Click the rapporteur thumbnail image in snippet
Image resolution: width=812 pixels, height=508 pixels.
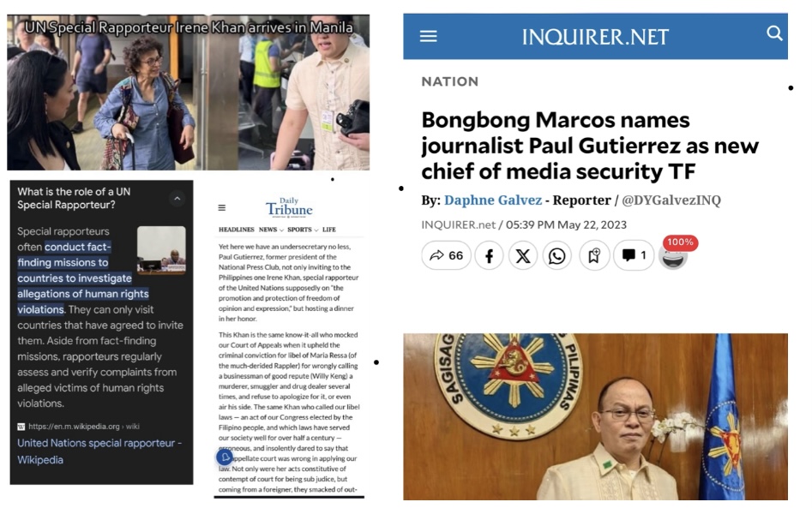click(161, 249)
